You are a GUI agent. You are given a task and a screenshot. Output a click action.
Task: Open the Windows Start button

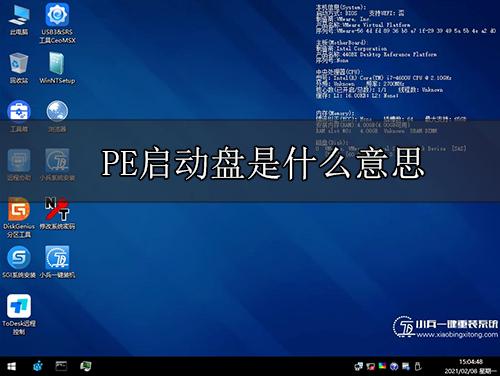click(x=11, y=367)
